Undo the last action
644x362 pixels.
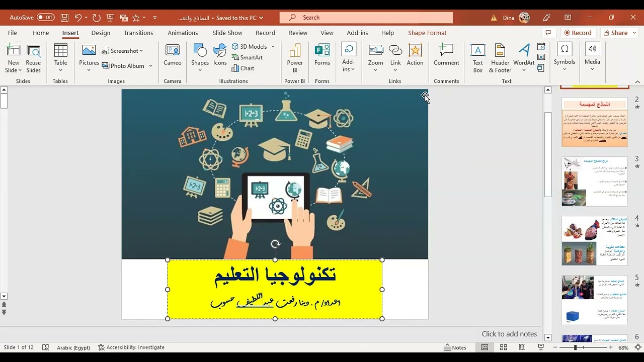[78, 18]
